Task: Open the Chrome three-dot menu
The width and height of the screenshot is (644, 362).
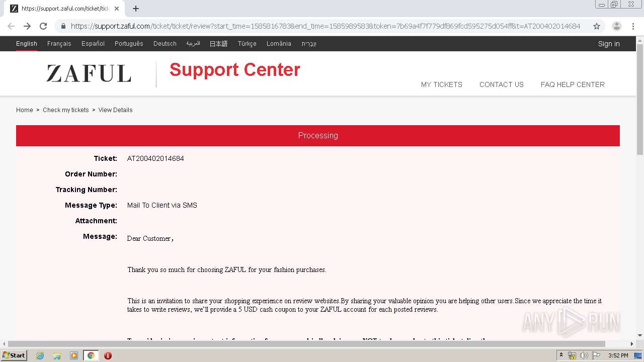Action: pyautogui.click(x=633, y=26)
